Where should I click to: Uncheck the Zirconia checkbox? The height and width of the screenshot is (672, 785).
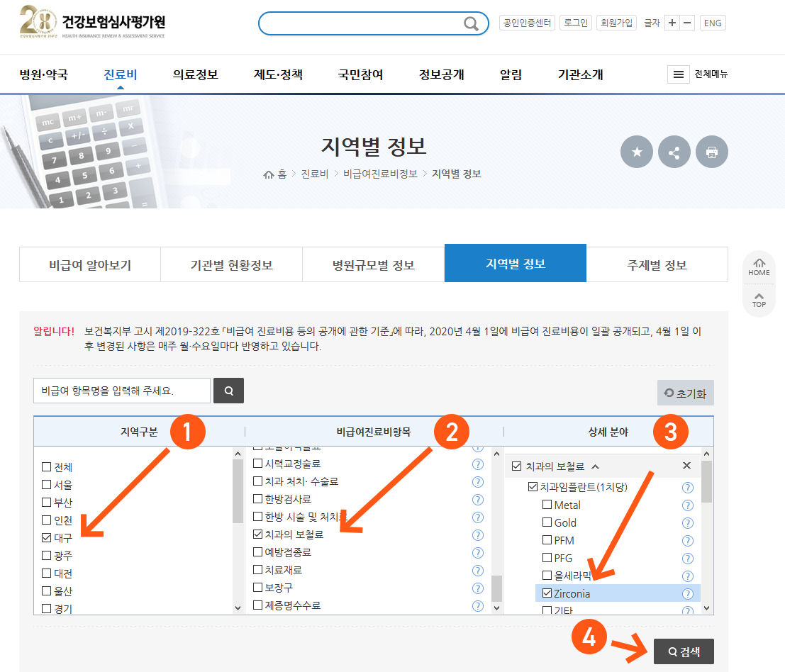(x=547, y=593)
